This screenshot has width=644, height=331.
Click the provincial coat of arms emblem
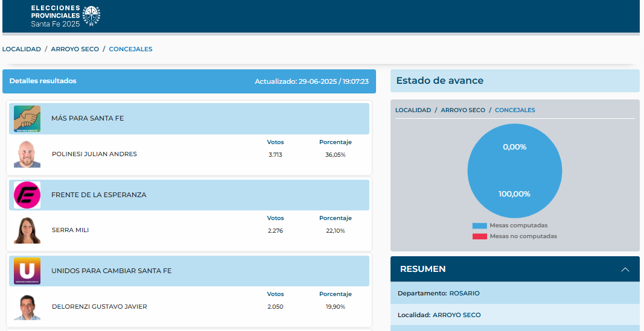pyautogui.click(x=91, y=16)
